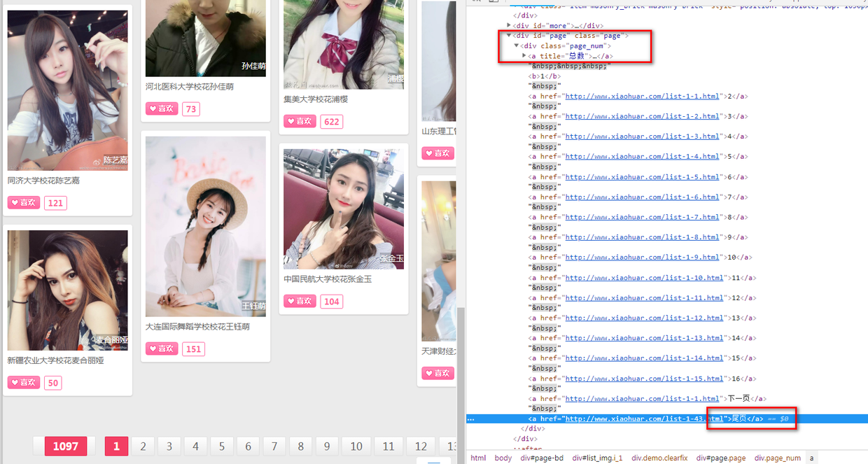Open the 陈艺嘉 photo thumbnail

click(x=68, y=90)
